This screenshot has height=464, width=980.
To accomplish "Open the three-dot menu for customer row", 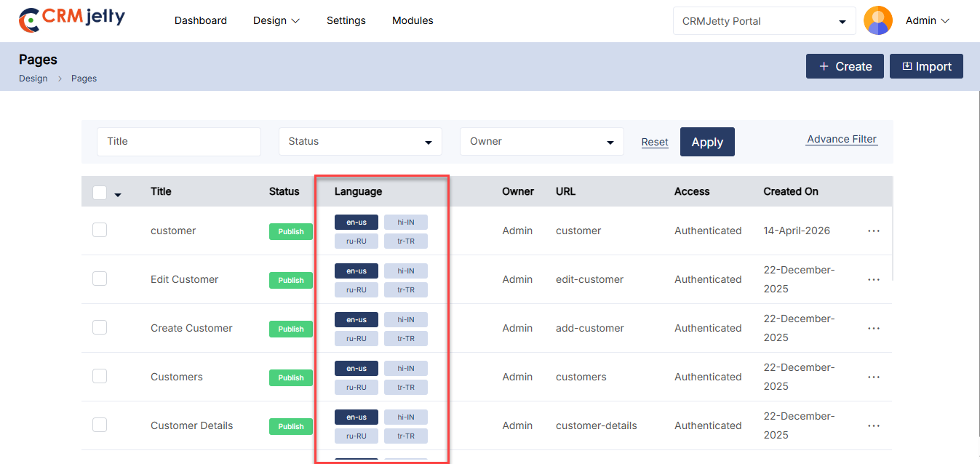I will click(873, 231).
